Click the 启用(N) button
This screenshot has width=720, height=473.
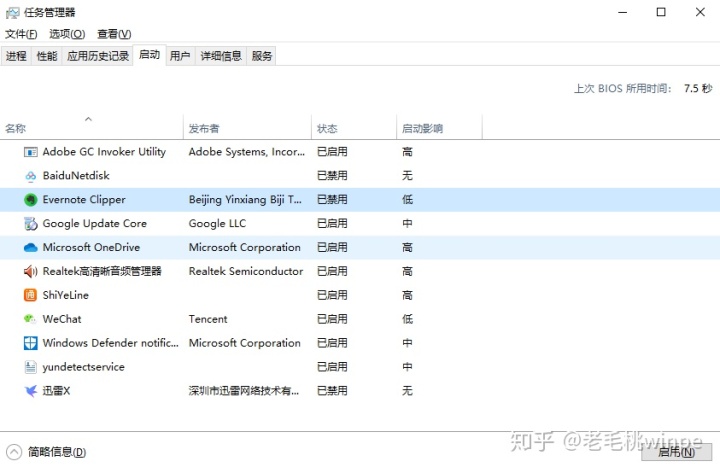676,452
